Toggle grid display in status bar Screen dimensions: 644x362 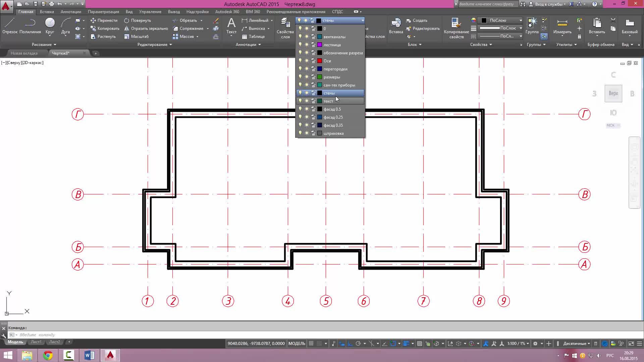point(311,344)
